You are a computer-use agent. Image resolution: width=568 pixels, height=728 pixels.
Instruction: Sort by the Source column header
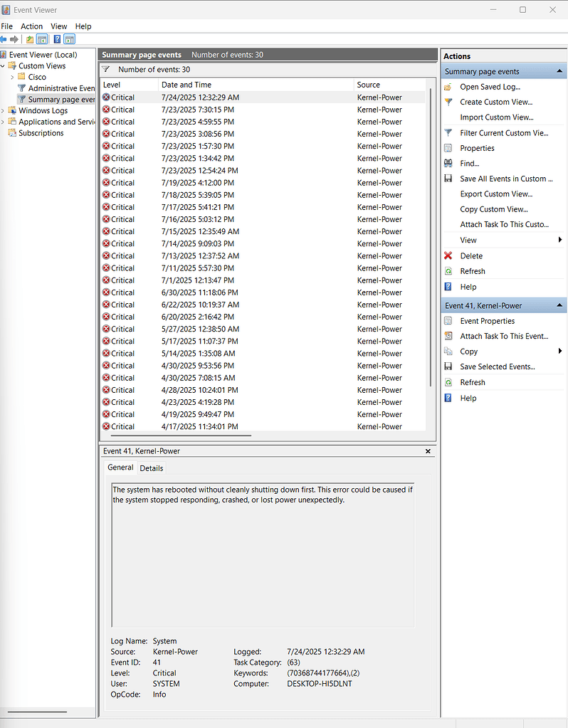point(389,85)
